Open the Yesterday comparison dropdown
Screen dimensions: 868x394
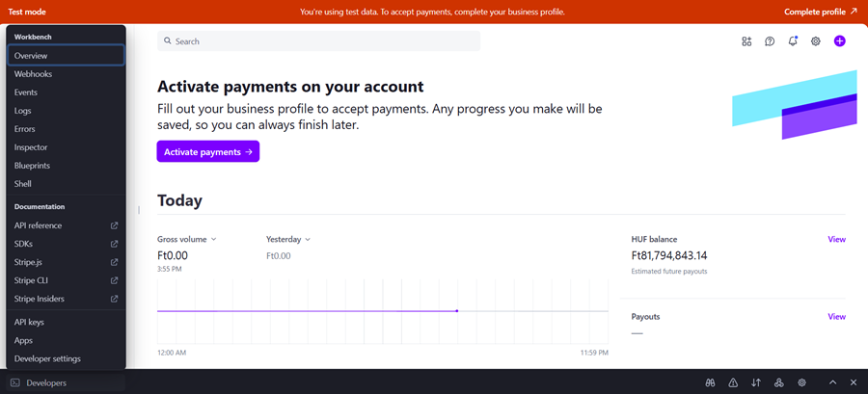(288, 239)
